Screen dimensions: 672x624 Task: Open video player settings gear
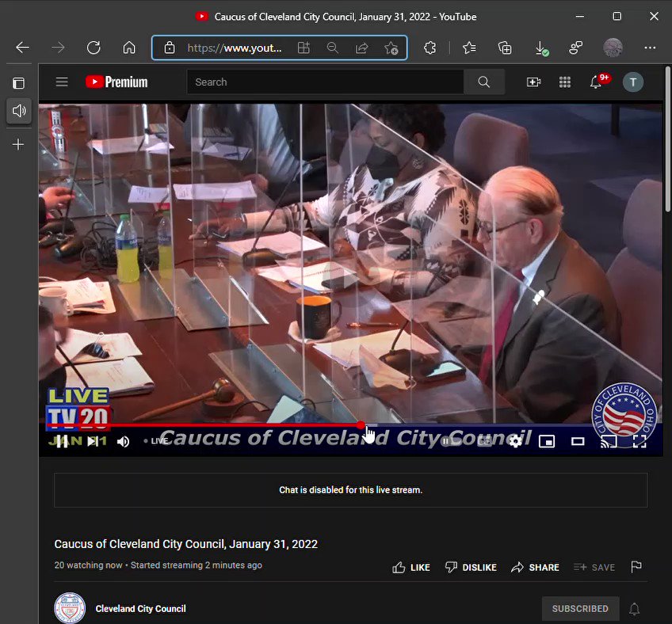516,441
